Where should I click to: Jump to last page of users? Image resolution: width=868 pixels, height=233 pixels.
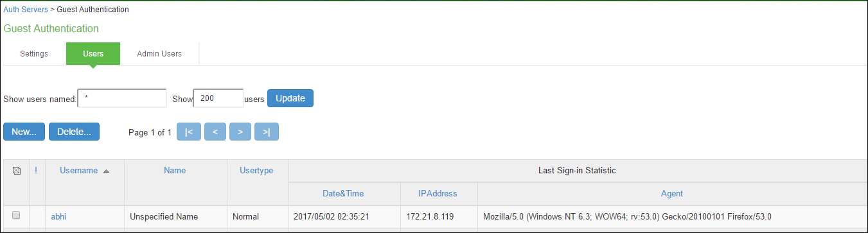pyautogui.click(x=267, y=132)
